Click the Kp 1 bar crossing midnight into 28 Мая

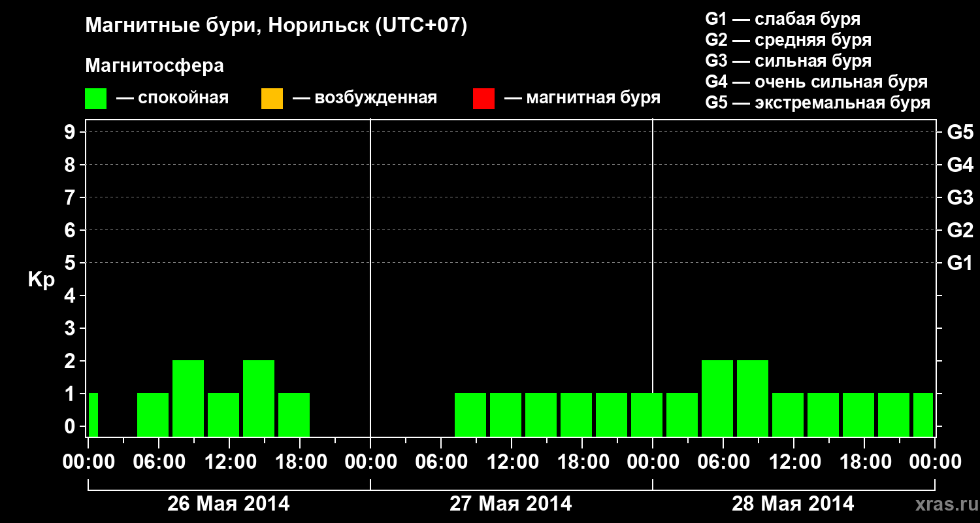coord(647,414)
